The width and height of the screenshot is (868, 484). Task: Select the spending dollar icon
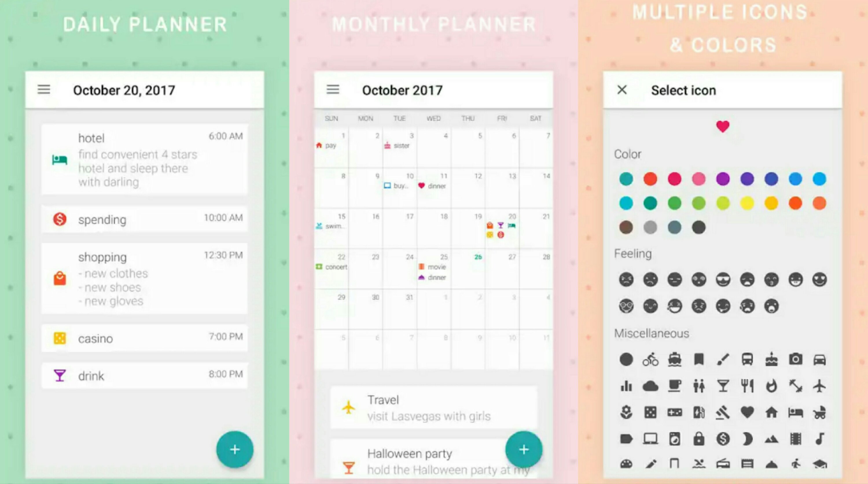[58, 219]
